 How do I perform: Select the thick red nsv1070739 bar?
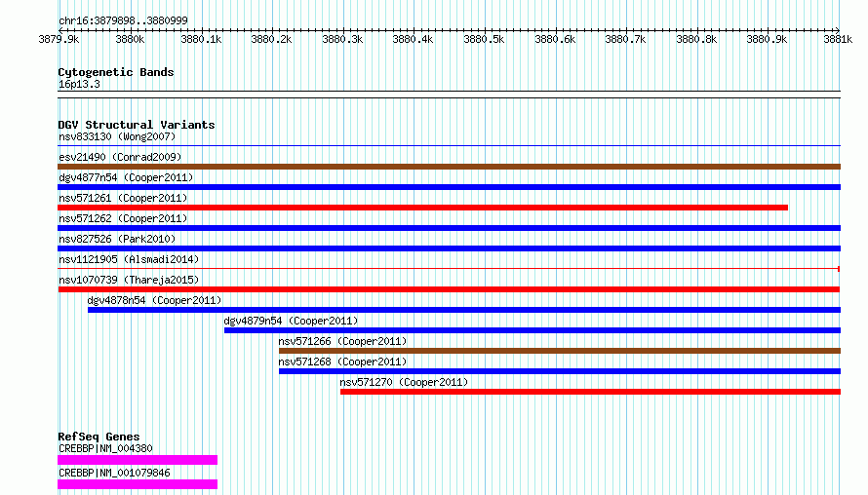tap(449, 289)
